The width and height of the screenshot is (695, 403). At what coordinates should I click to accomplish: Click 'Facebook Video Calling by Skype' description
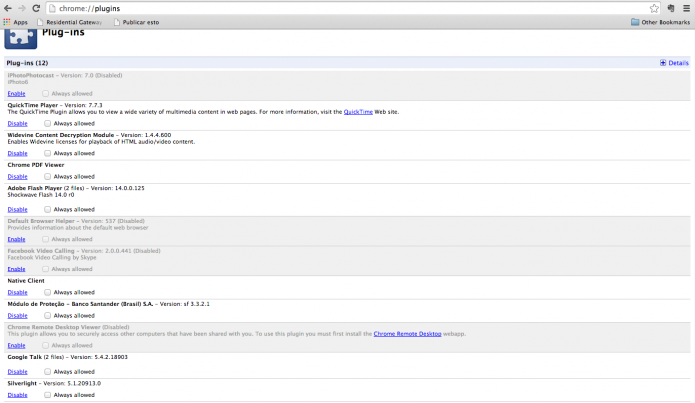coord(52,258)
